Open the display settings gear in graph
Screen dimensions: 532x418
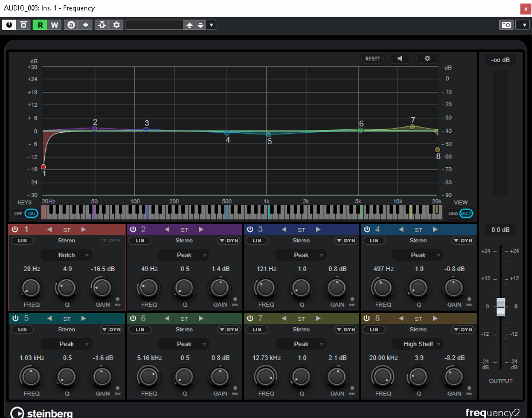(427, 59)
